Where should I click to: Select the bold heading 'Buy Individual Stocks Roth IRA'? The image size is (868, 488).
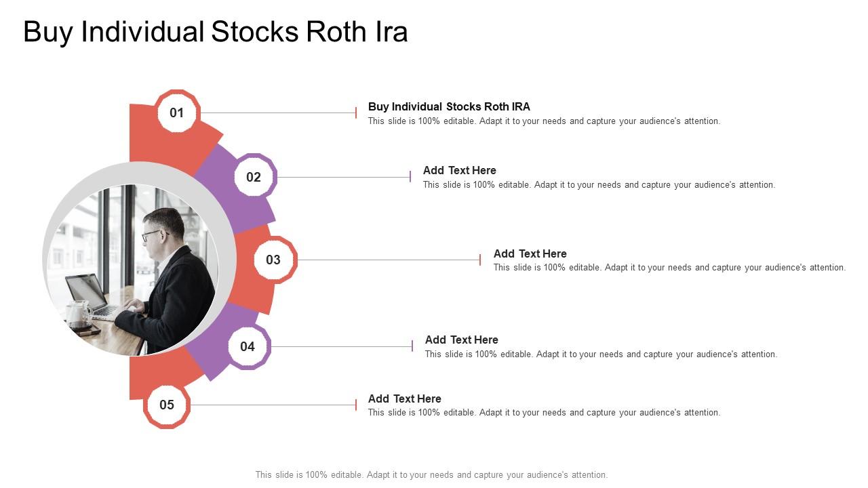click(x=449, y=106)
